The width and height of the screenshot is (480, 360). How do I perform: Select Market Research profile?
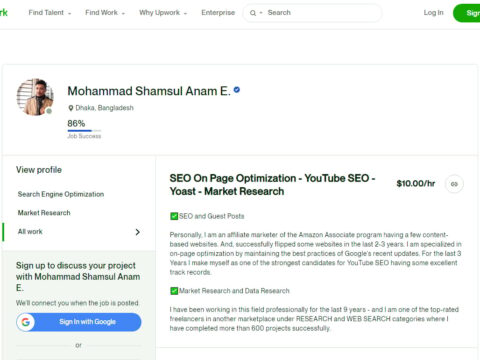[44, 213]
